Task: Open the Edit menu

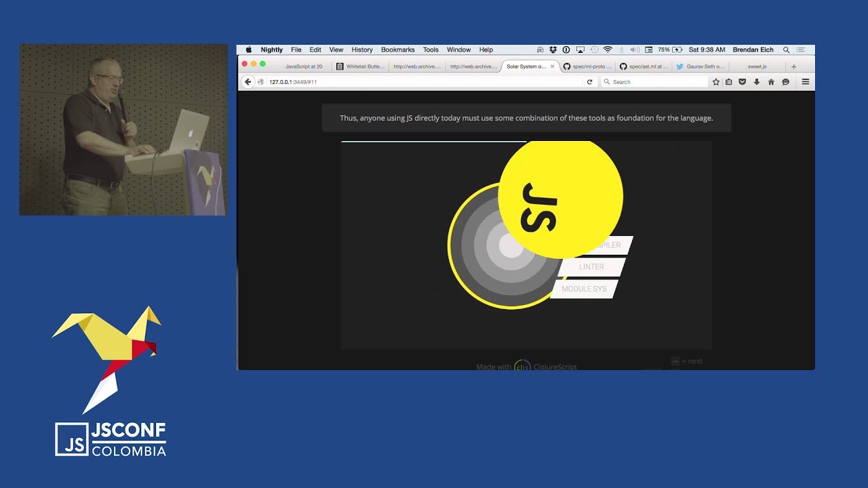Action: pos(315,49)
